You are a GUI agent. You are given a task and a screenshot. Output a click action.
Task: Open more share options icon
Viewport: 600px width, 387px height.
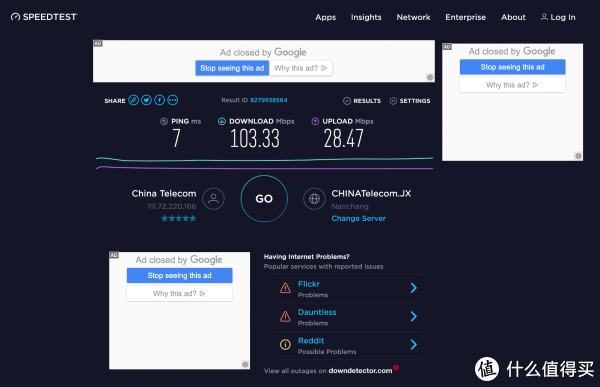(173, 100)
